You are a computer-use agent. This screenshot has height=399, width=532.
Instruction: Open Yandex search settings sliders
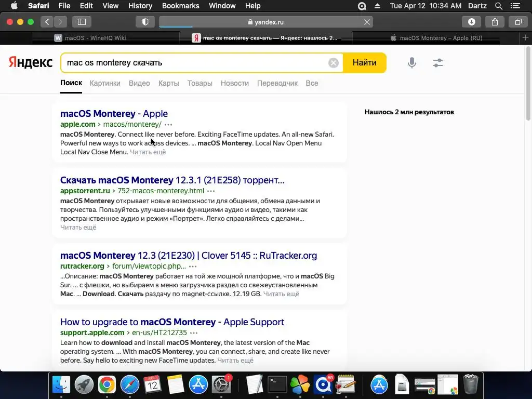pos(438,63)
